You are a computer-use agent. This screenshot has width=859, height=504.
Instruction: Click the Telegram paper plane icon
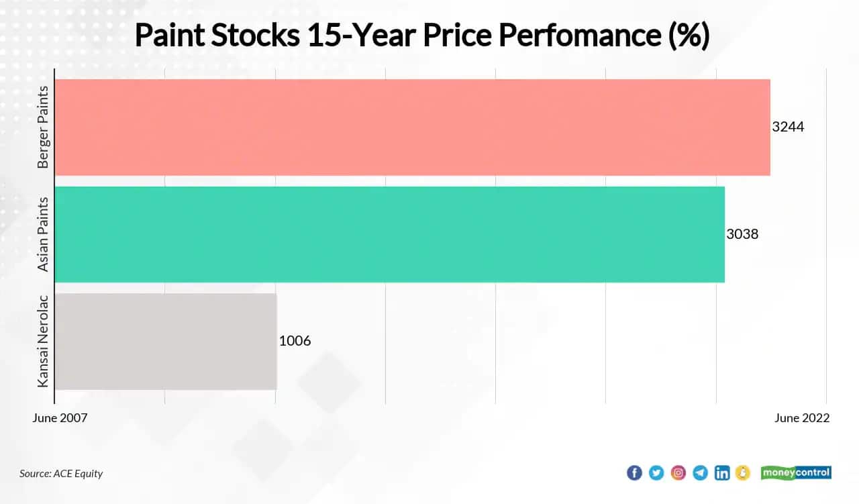click(700, 473)
